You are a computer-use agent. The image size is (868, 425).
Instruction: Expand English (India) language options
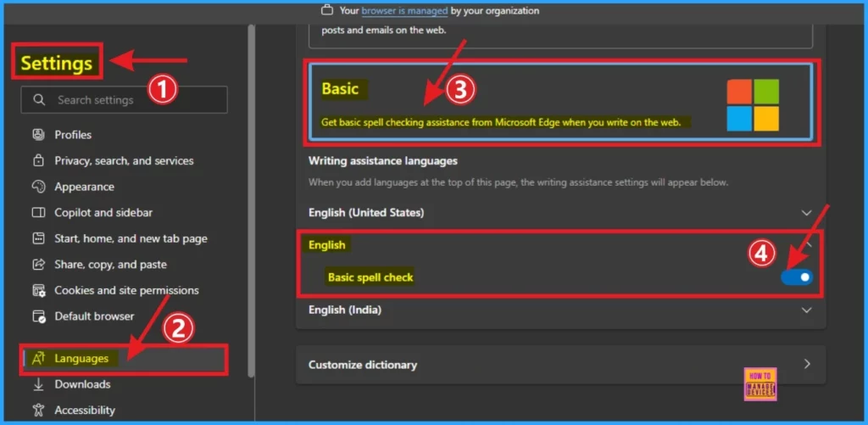(x=807, y=310)
